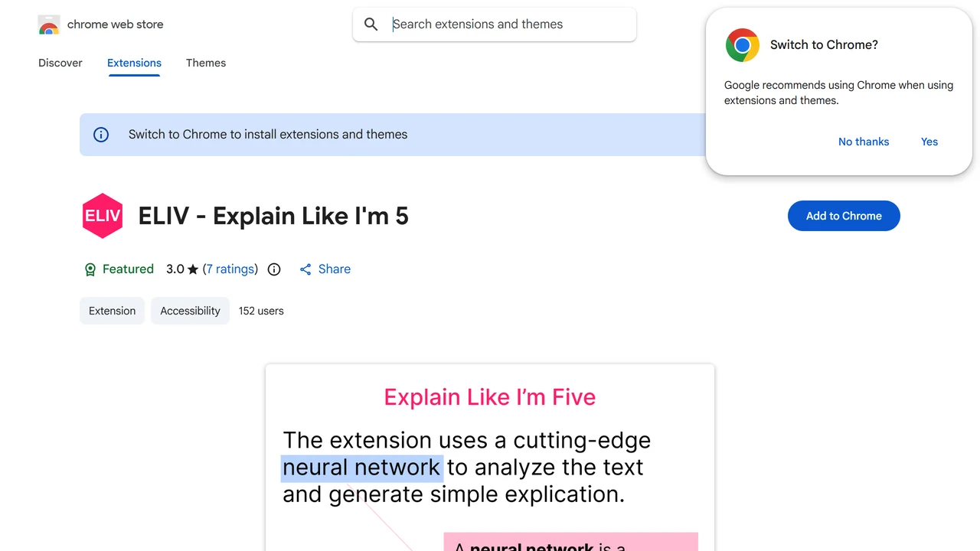Open the 7 ratings link

pos(230,269)
